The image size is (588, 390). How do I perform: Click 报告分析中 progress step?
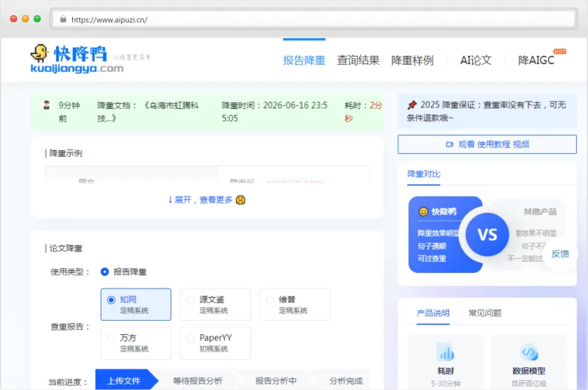click(x=276, y=381)
